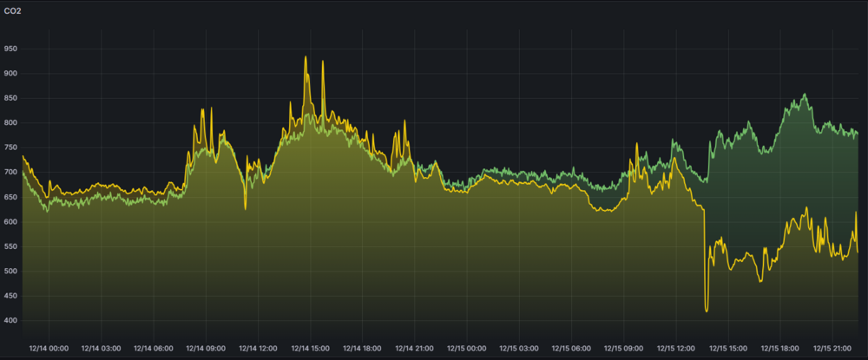Select the 950 y-axis label
Viewport: 868px width, 360px height.
coord(10,49)
